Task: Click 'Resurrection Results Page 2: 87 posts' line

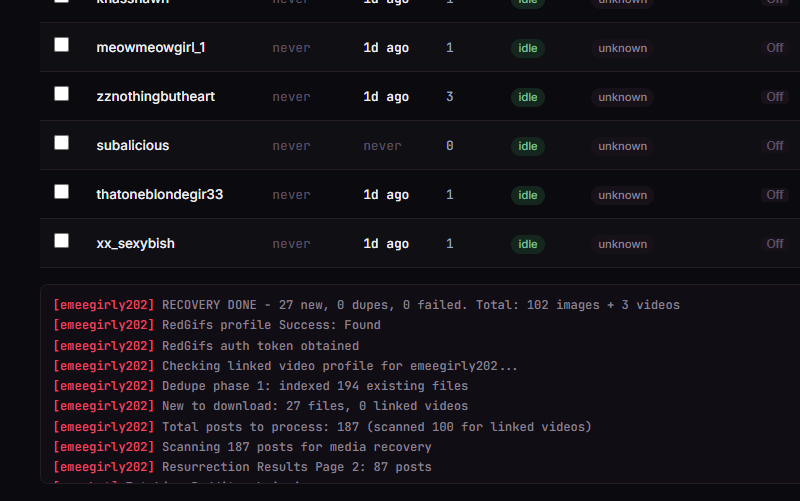Action: [x=242, y=467]
